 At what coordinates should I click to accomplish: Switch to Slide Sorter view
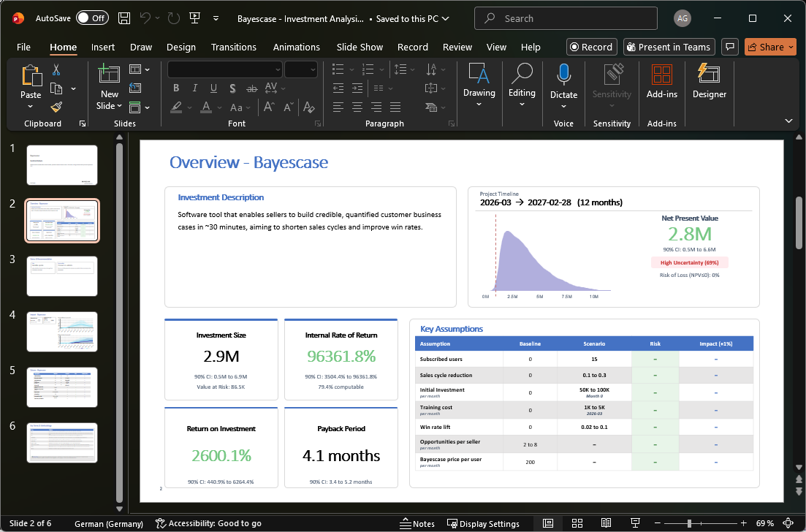click(x=577, y=523)
